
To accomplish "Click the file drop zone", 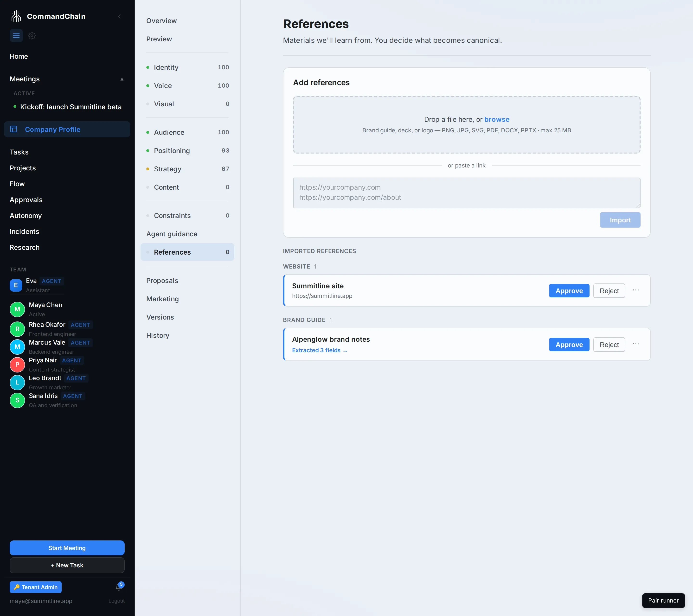I will point(467,124).
